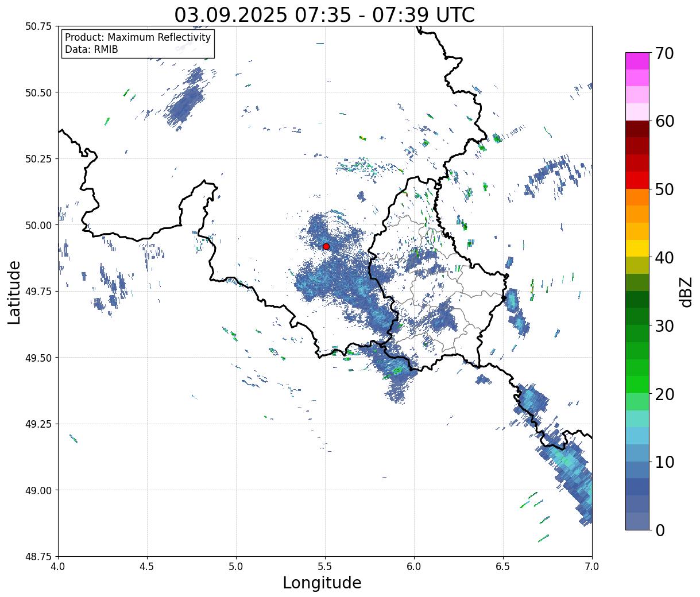Image resolution: width=700 pixels, height=597 pixels.
Task: Click the longitude tick label 4.5
Action: (x=147, y=567)
